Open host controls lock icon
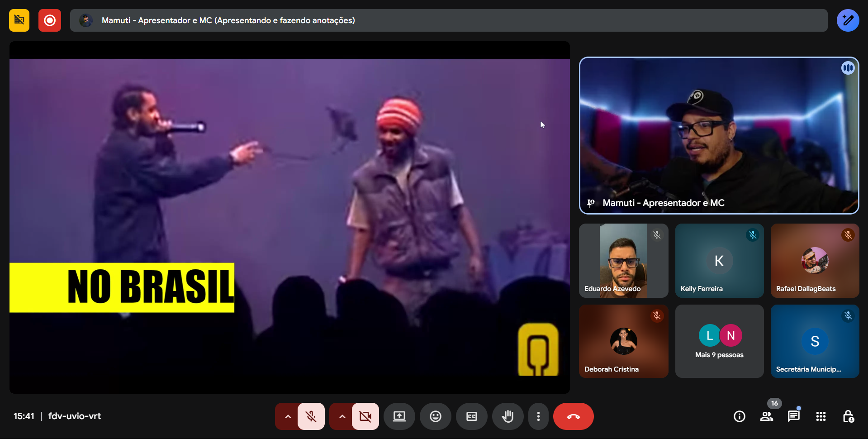 point(848,416)
